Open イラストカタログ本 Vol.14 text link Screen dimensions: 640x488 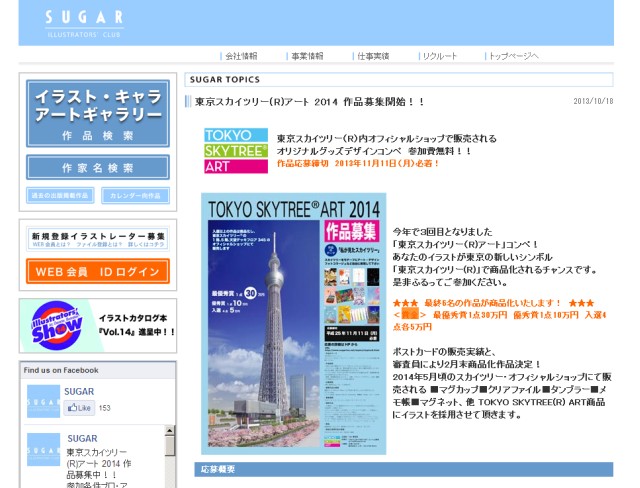coord(137,325)
